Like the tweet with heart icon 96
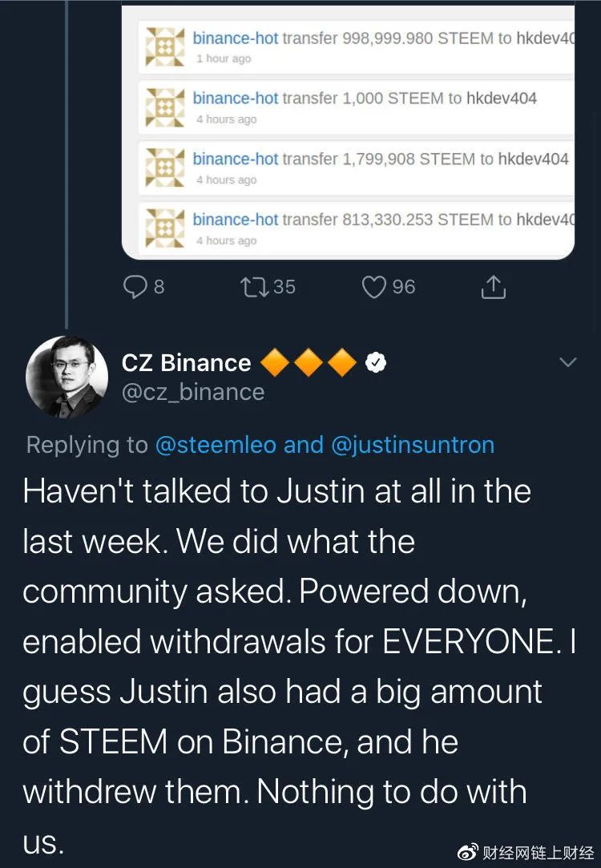 (373, 287)
